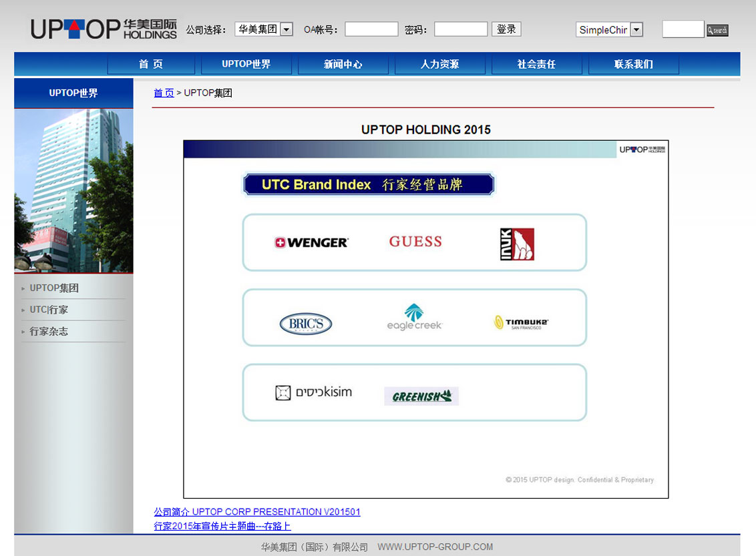This screenshot has height=556, width=756.
Task: Click the UPTOP Holdings logo in the header
Action: [x=104, y=29]
